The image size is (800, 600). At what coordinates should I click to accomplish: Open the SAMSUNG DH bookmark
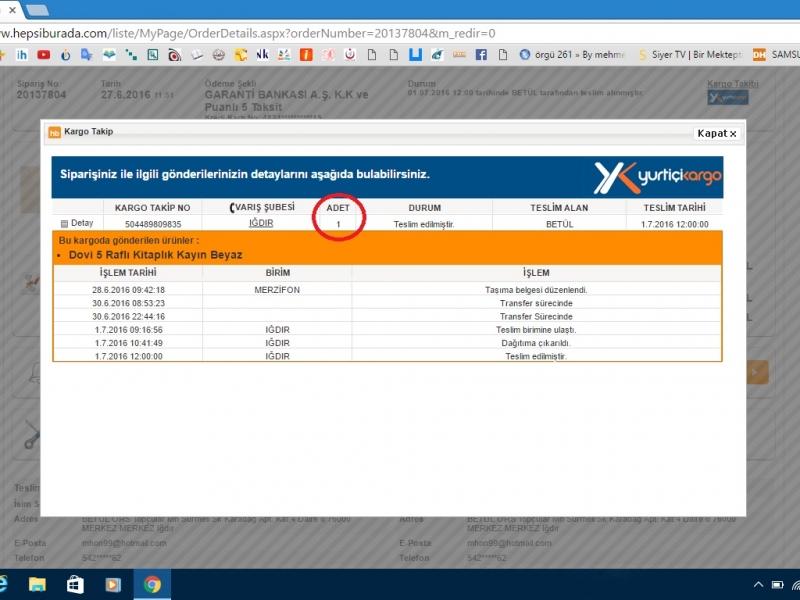pos(776,55)
